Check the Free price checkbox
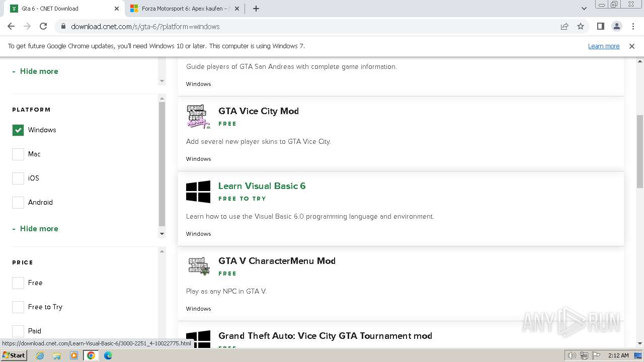Screen dimensions: 644x362 [x=18, y=283]
